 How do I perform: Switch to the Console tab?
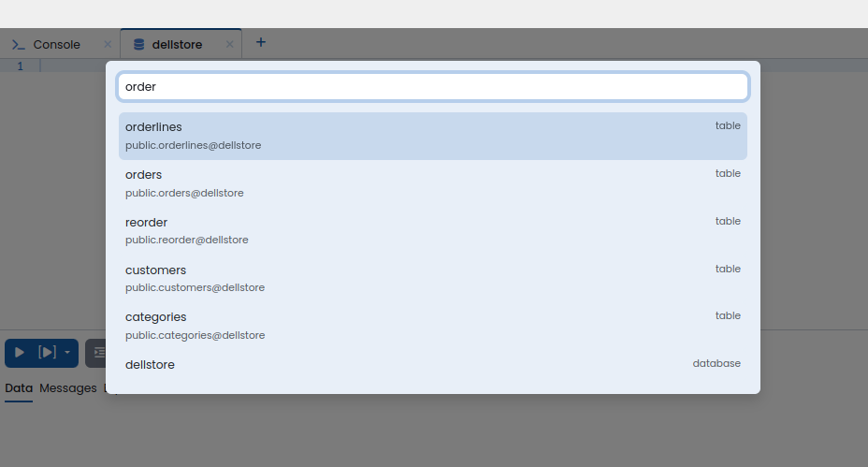56,44
